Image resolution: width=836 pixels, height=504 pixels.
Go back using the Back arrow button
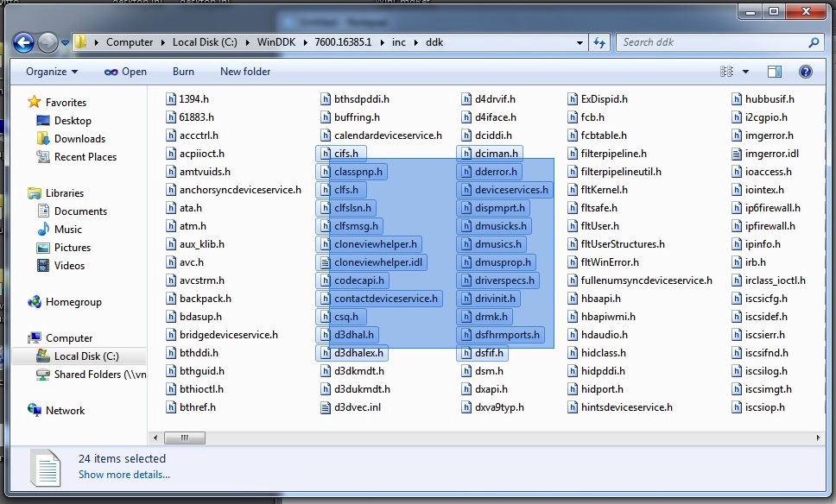pos(23,42)
